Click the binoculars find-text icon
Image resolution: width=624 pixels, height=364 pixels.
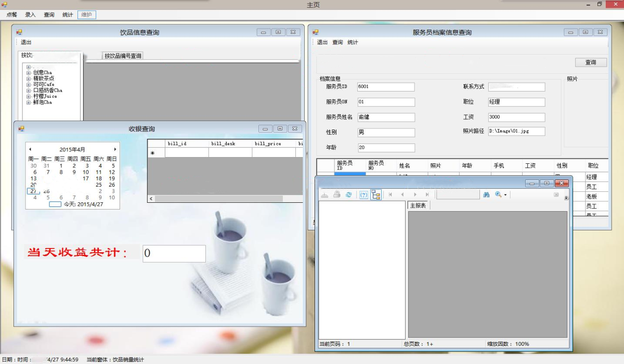(x=487, y=194)
